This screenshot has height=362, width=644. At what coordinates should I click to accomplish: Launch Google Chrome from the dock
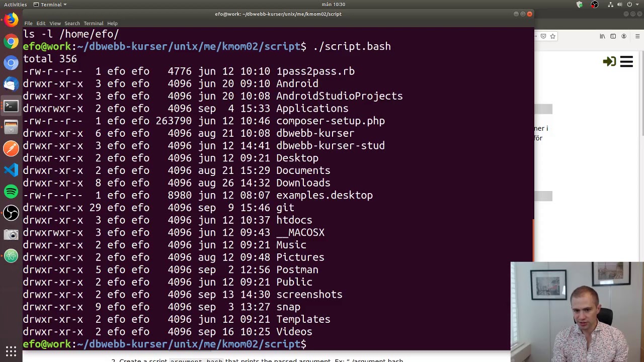[x=11, y=41]
